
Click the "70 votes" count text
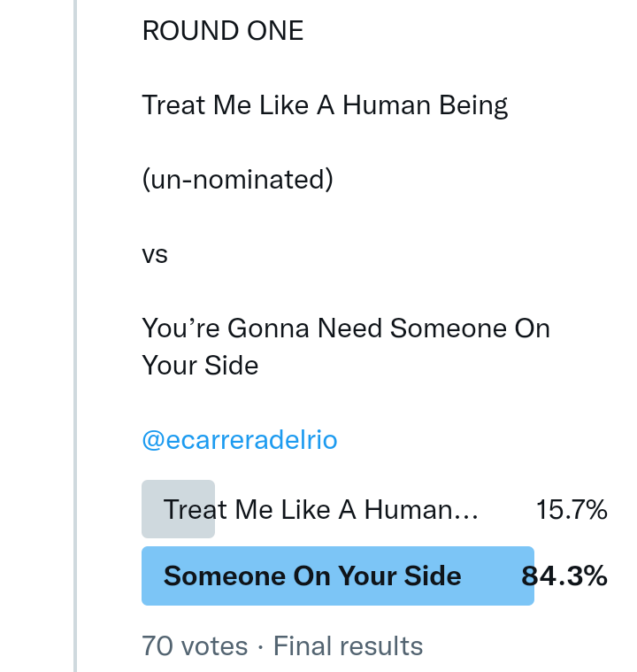click(x=195, y=646)
